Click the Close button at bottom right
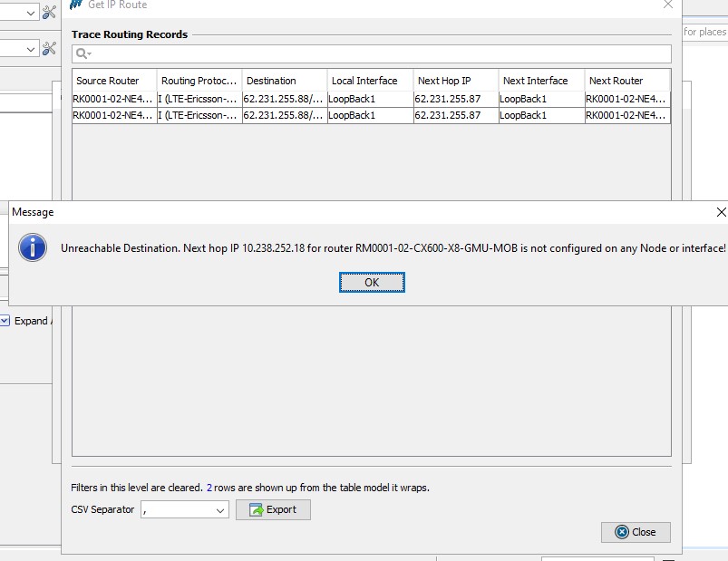Image resolution: width=728 pixels, height=561 pixels. [635, 532]
